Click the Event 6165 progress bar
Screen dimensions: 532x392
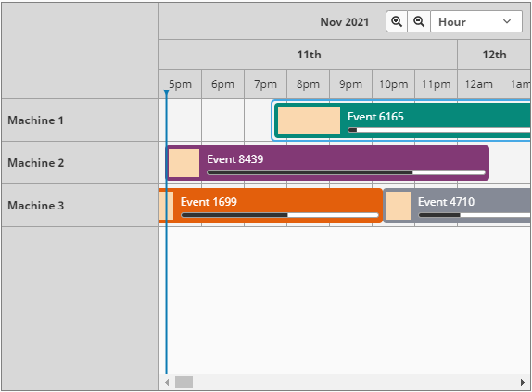point(439,130)
